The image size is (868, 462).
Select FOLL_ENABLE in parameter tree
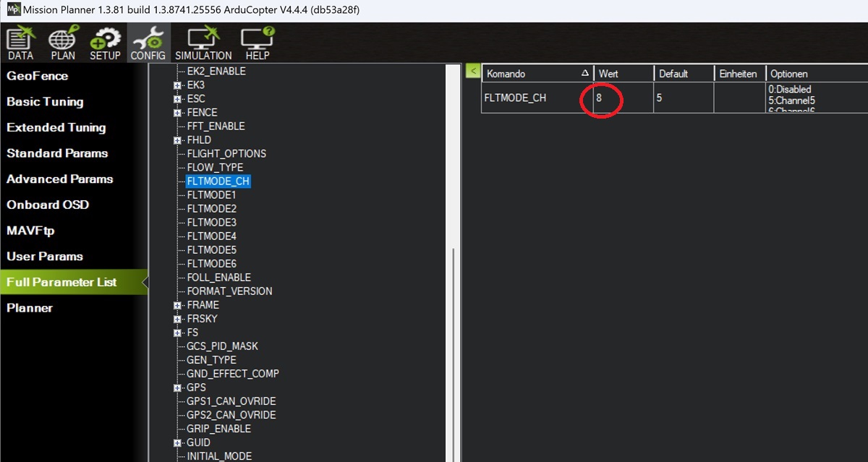pyautogui.click(x=218, y=278)
